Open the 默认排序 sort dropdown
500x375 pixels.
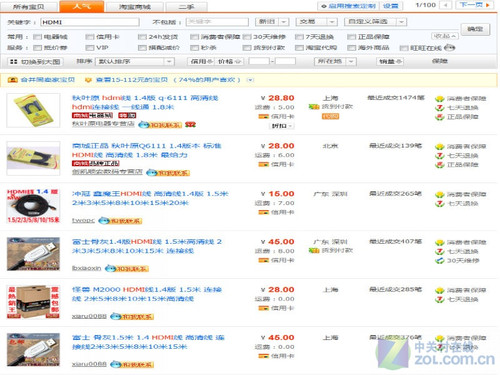135,62
